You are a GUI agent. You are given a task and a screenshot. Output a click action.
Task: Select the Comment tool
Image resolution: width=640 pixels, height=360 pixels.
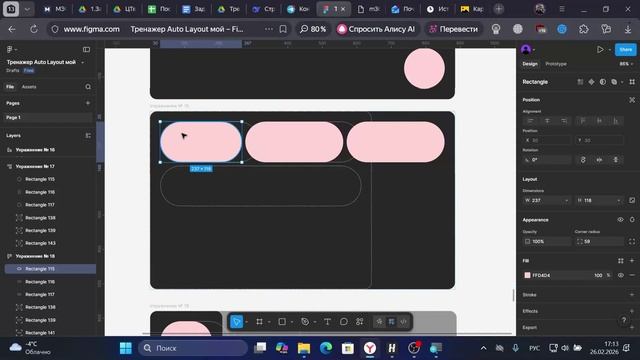tap(344, 322)
